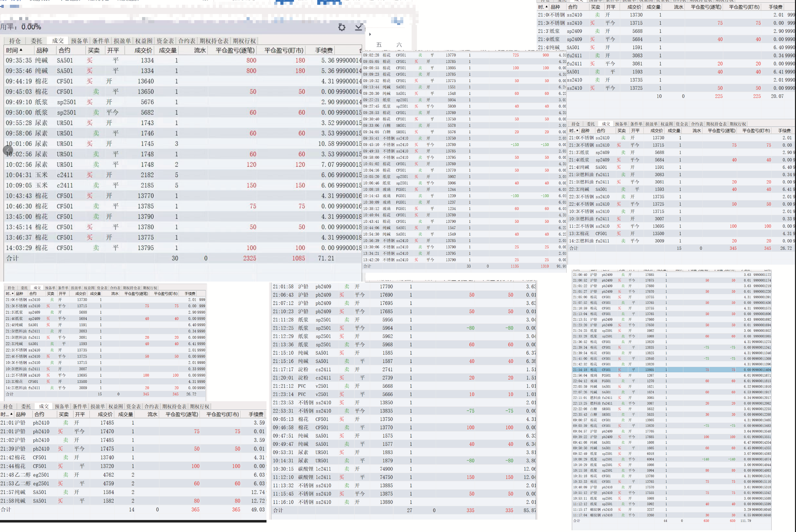Open 合约表 tab in large top-left panel
The image size is (796, 532).
(187, 41)
